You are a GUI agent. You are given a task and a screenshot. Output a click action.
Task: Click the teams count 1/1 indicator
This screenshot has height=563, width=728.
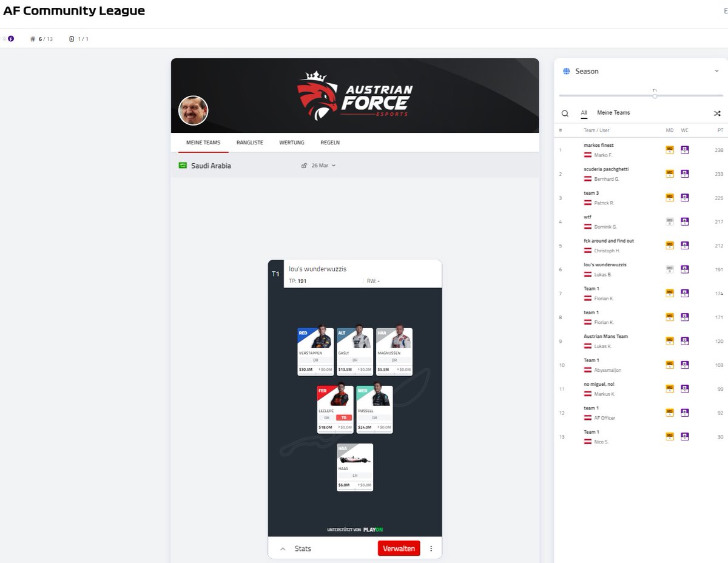79,39
